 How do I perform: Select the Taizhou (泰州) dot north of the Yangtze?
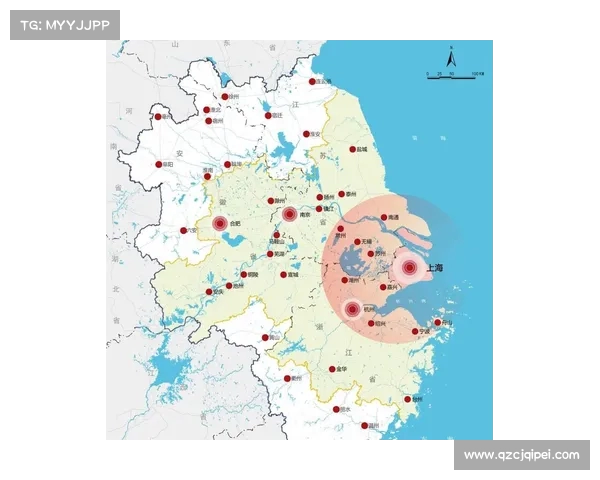pyautogui.click(x=341, y=194)
